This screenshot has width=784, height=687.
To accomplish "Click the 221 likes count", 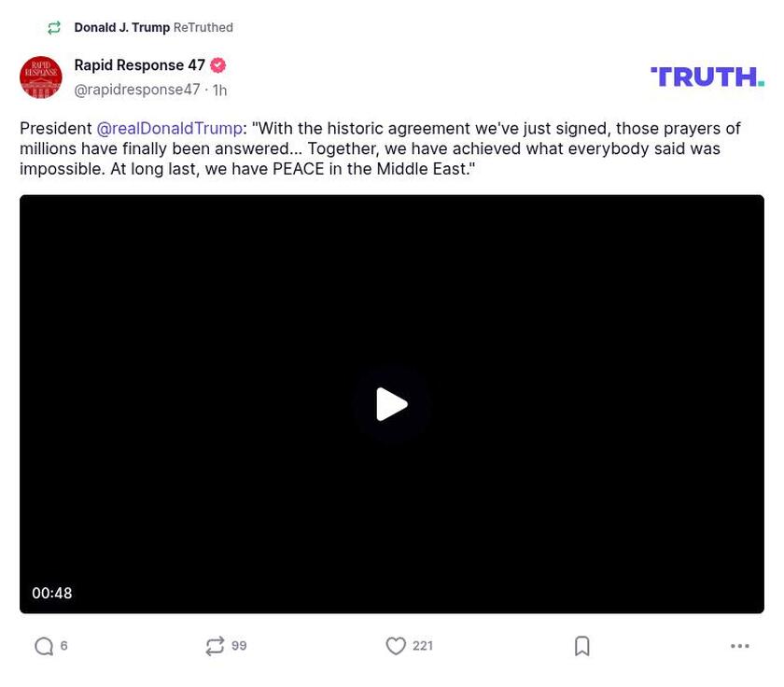I will (x=422, y=646).
